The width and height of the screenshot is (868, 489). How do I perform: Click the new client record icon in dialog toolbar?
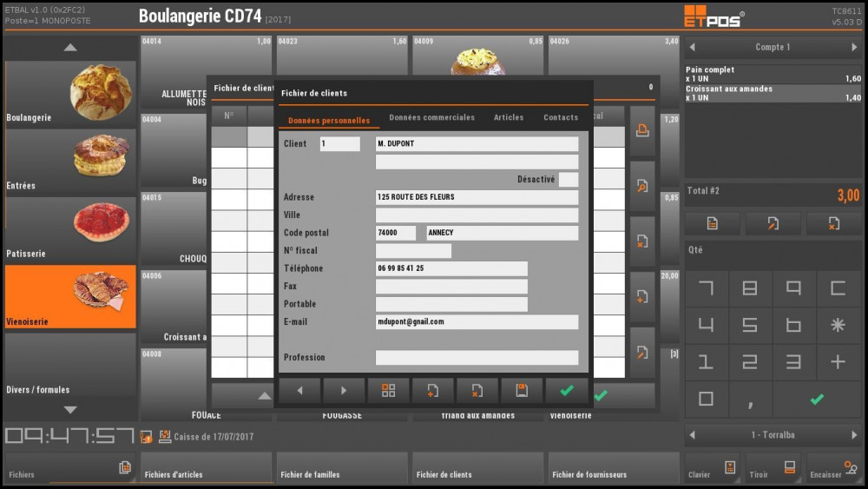[x=432, y=391]
